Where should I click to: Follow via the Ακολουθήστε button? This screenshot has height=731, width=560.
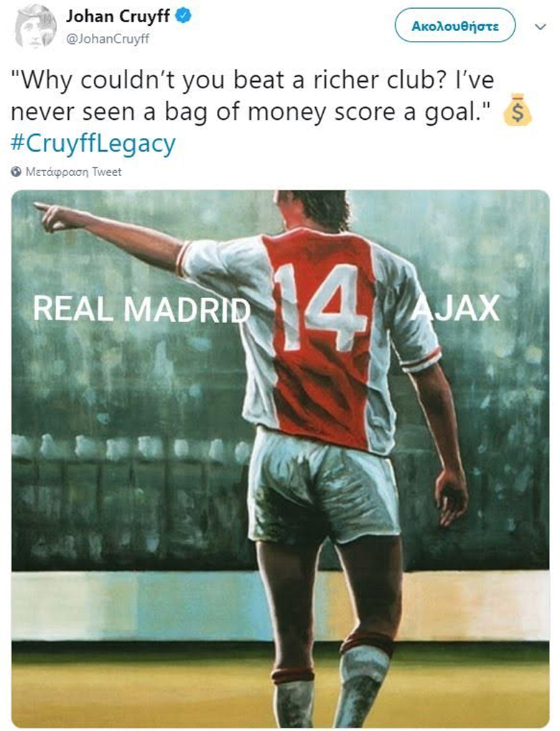click(x=455, y=26)
